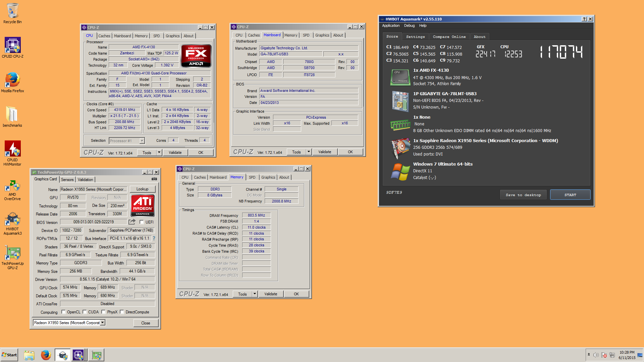Click the network status tray icon
This screenshot has width=644, height=362.
click(612, 355)
